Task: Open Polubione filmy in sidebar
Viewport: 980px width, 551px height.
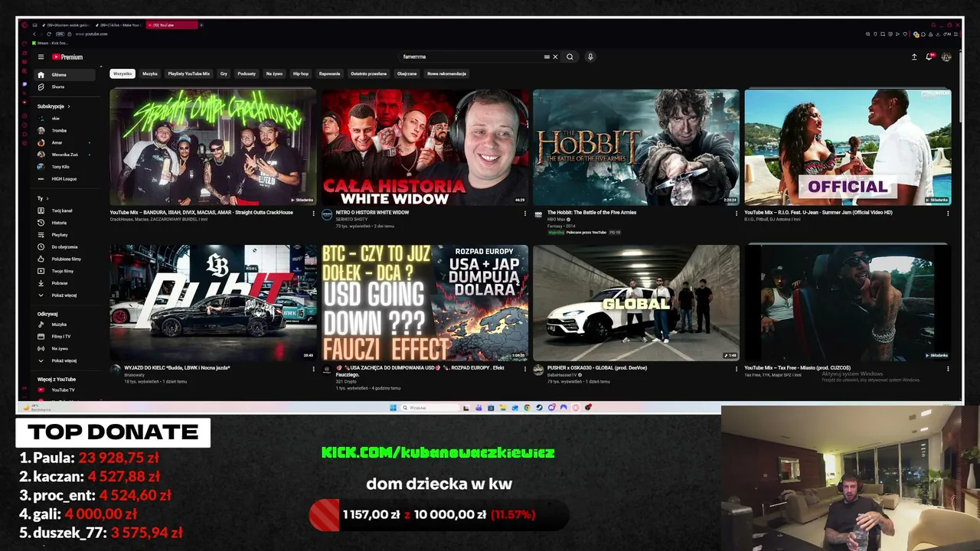Action: [x=64, y=259]
